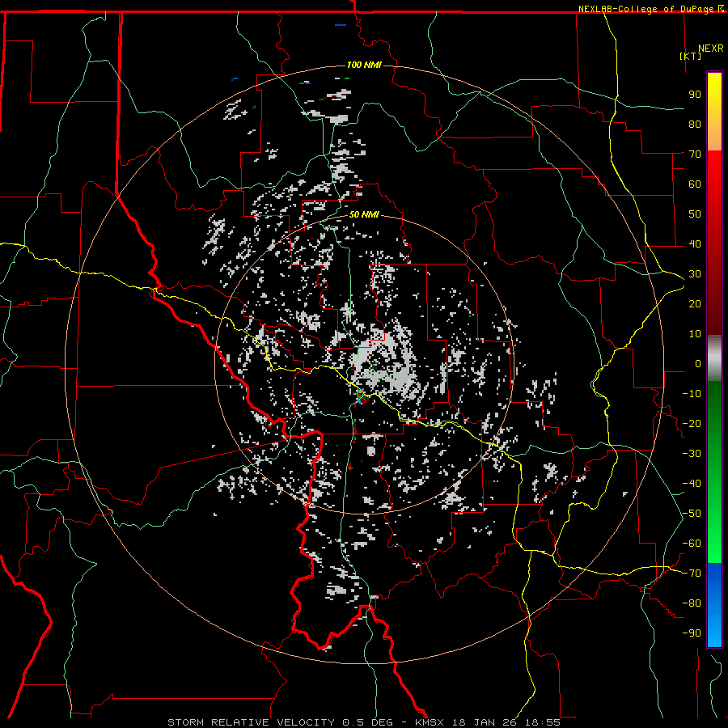
Task: Click the 50 NMI range ring label
Action: [364, 214]
